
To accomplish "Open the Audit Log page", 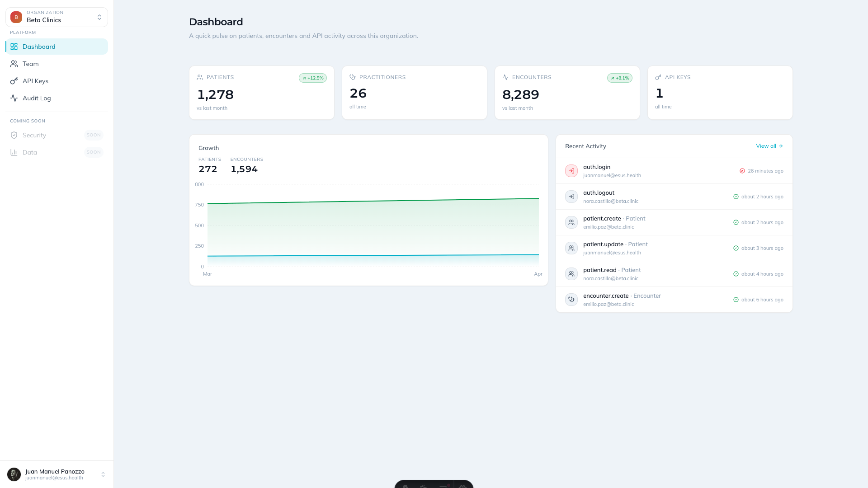I will coord(57,98).
